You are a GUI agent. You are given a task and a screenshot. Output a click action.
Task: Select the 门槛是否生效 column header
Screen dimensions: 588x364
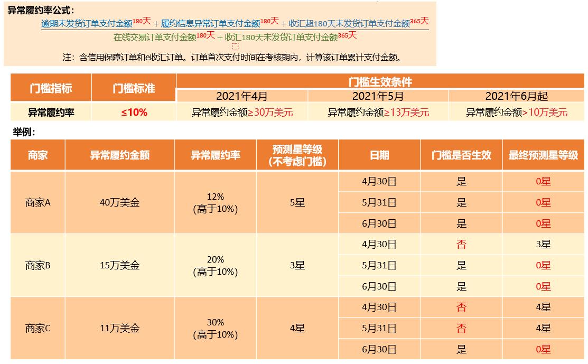[461, 155]
